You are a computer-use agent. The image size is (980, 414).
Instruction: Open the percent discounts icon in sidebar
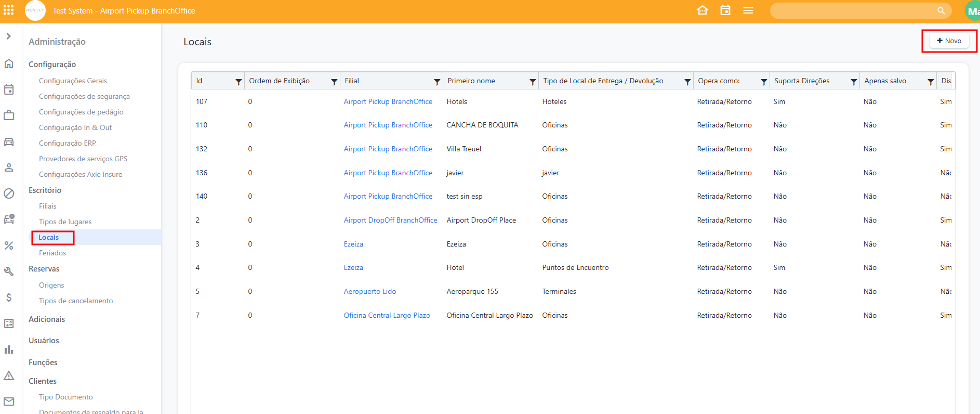click(9, 245)
